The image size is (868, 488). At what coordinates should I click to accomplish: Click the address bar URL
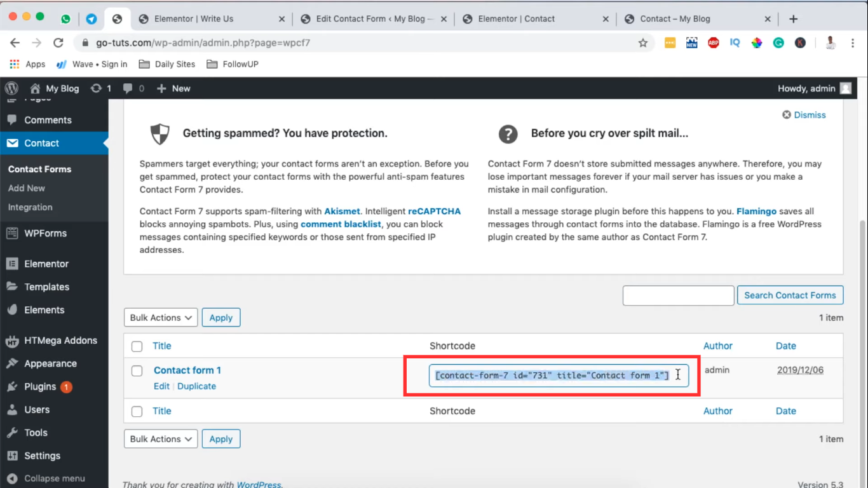click(203, 43)
